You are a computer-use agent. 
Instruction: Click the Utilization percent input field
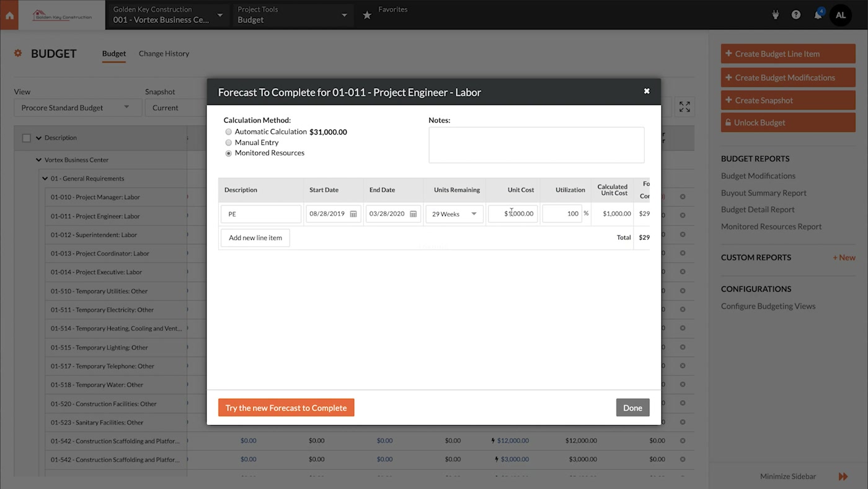coord(562,214)
